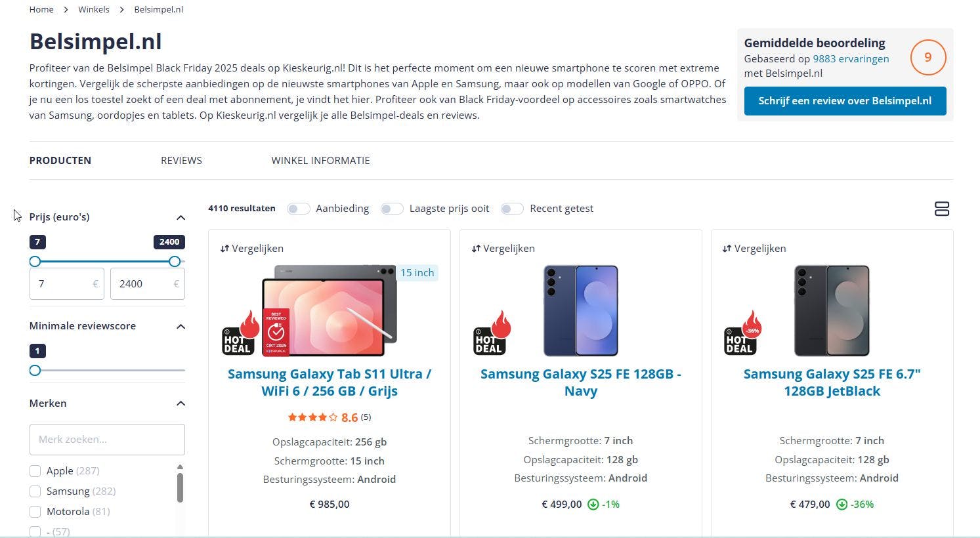Collapse the Prijs (euro's) filter section
The height and width of the screenshot is (538, 980).
tap(181, 218)
